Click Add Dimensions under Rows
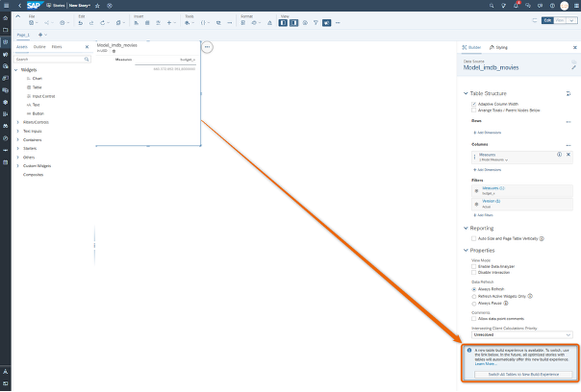 (488, 133)
